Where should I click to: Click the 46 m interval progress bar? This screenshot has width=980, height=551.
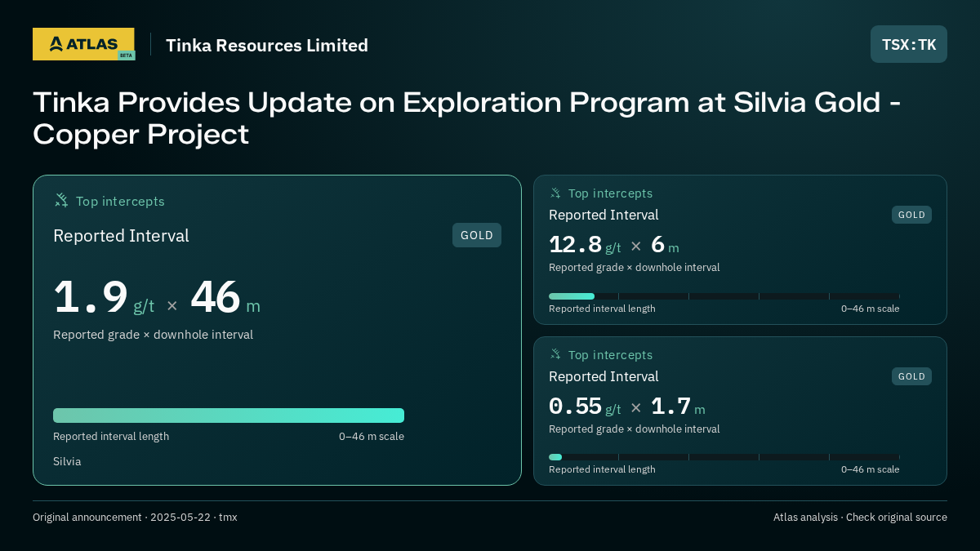229,415
